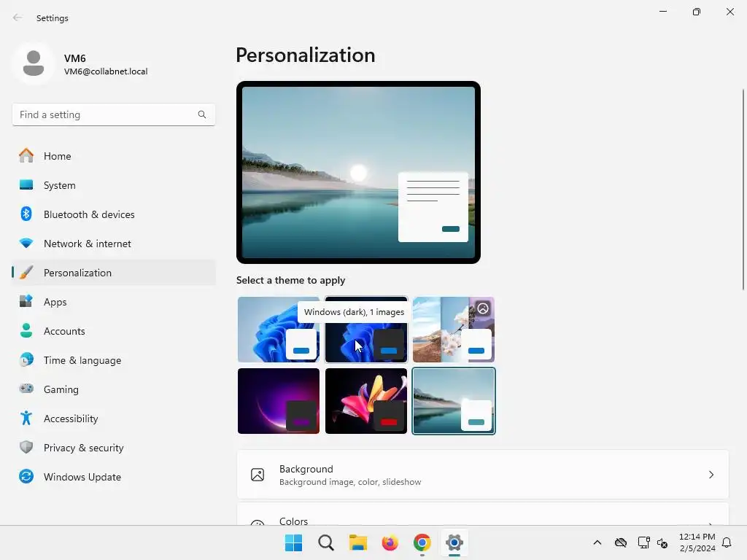Click the display network tray icon

coord(643,542)
